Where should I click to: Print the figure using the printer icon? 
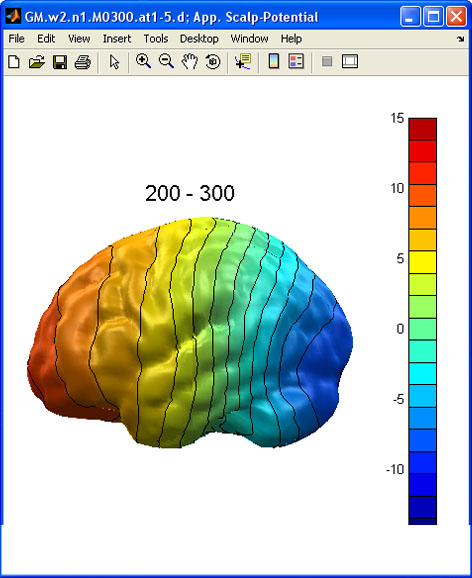[83, 62]
